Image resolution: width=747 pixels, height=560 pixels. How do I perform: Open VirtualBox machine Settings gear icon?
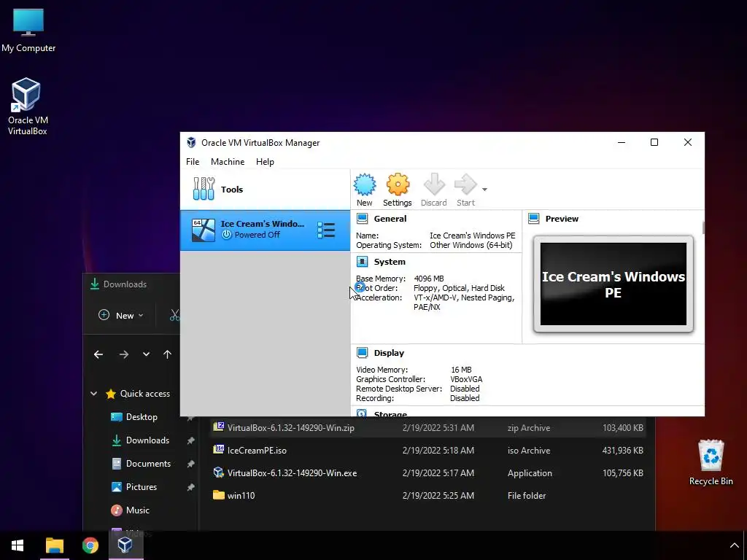click(x=398, y=190)
